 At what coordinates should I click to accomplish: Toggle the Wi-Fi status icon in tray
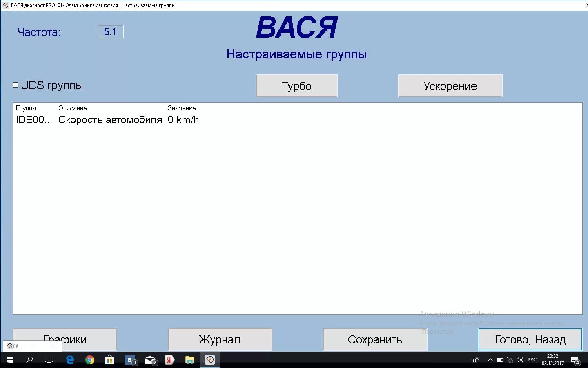tap(509, 360)
